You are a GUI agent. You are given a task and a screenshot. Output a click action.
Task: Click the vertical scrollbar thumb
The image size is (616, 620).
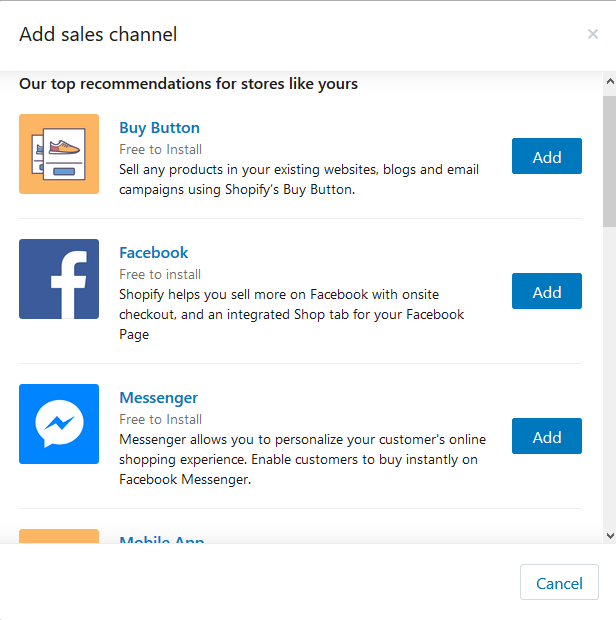point(610,161)
